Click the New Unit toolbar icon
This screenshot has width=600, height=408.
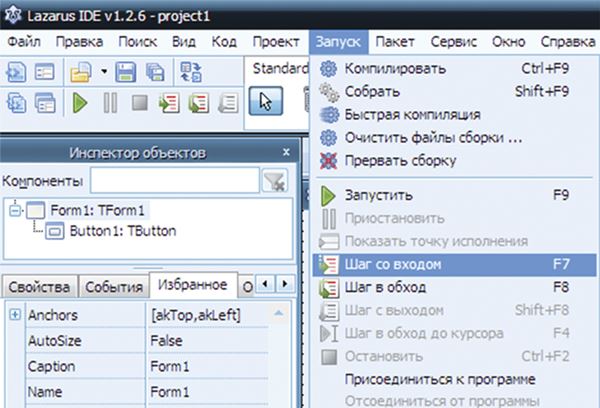(x=16, y=72)
